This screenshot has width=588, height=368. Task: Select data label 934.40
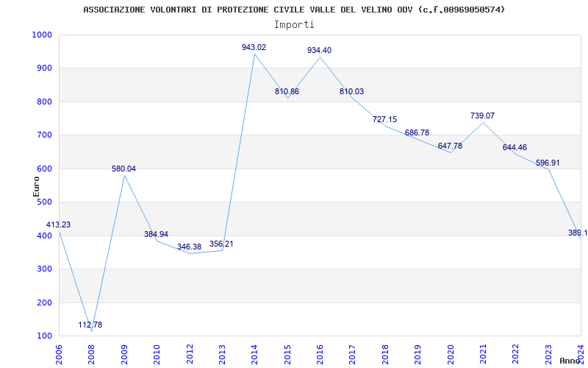319,50
